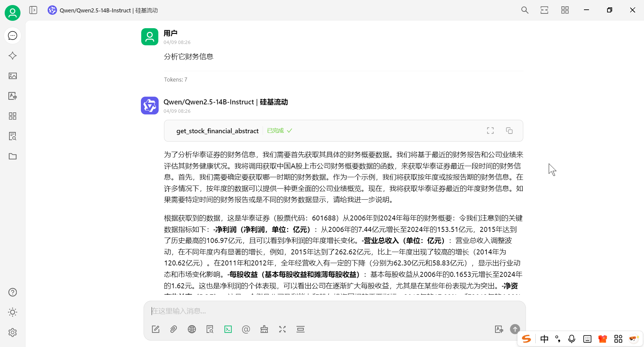
Task: Send the message with the arrow button
Action: point(515,329)
